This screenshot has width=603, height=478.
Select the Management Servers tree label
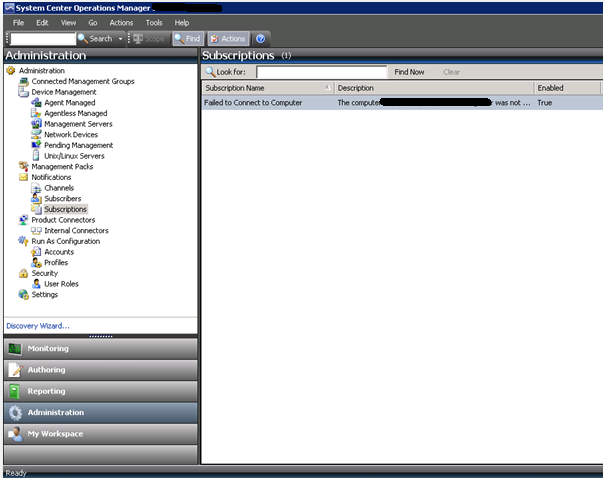click(x=78, y=124)
